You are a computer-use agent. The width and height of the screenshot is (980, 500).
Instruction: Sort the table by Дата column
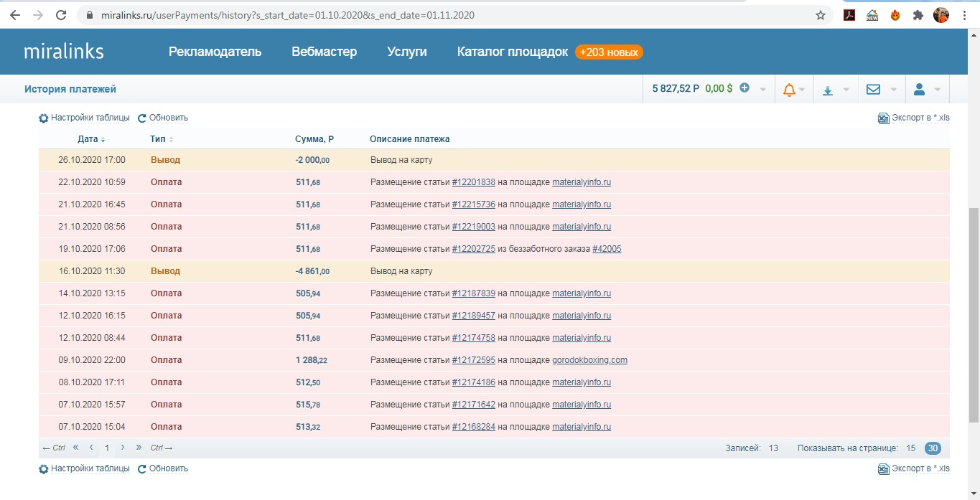pos(91,139)
